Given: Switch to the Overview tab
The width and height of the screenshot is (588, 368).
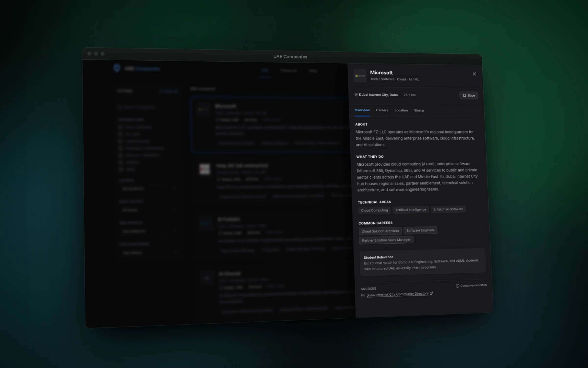Looking at the screenshot, I should coord(362,110).
